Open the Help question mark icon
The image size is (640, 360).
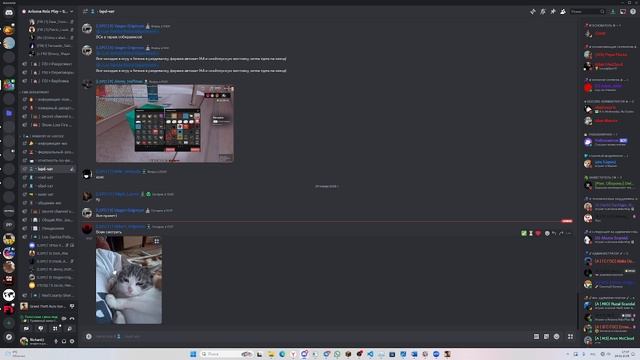tap(633, 12)
